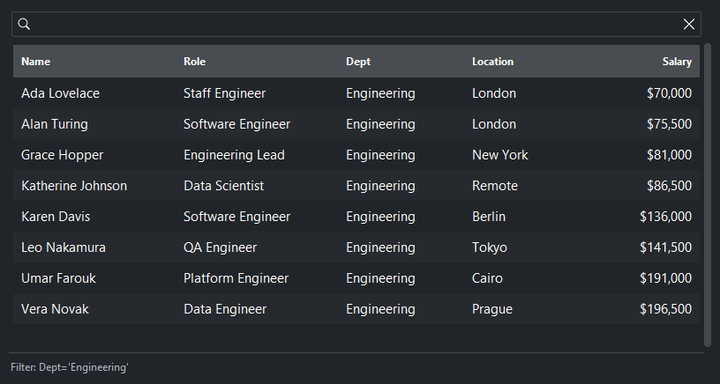The height and width of the screenshot is (384, 720).
Task: Click the $196,500 salary cell
Action: [666, 309]
